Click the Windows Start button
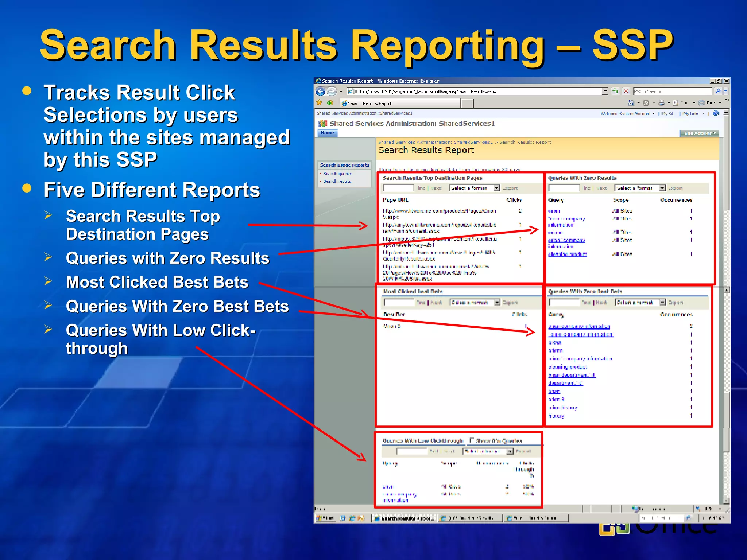Viewport: 747px width, 560px height. tap(325, 518)
